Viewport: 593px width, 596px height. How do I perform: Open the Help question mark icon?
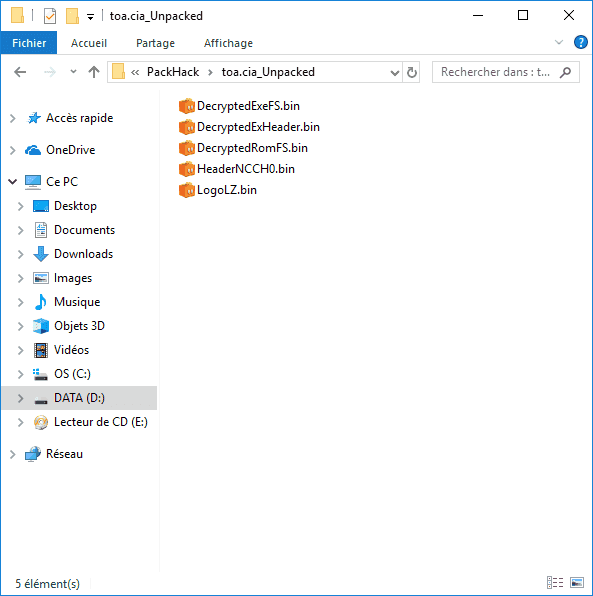(580, 42)
